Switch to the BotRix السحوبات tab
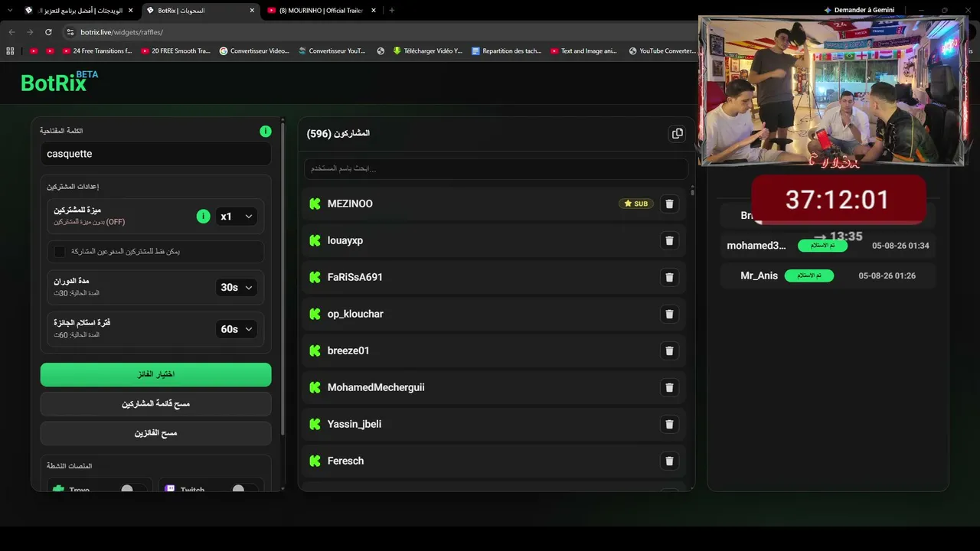 201,11
